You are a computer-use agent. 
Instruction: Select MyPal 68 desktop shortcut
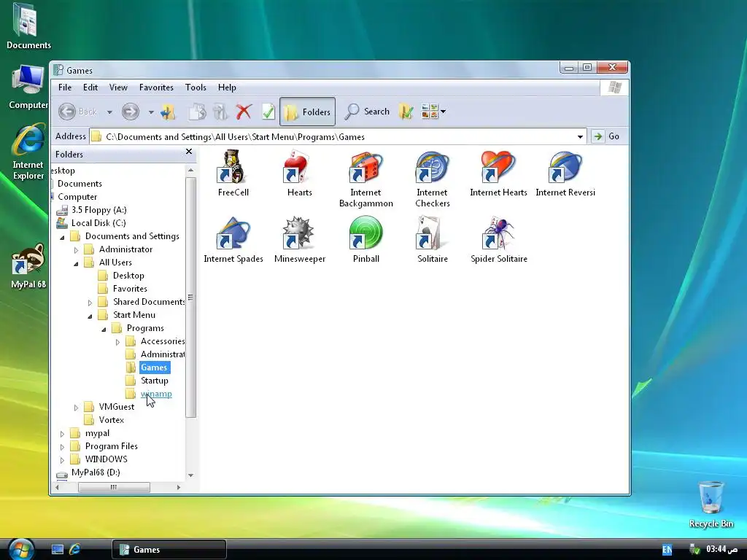click(x=28, y=265)
